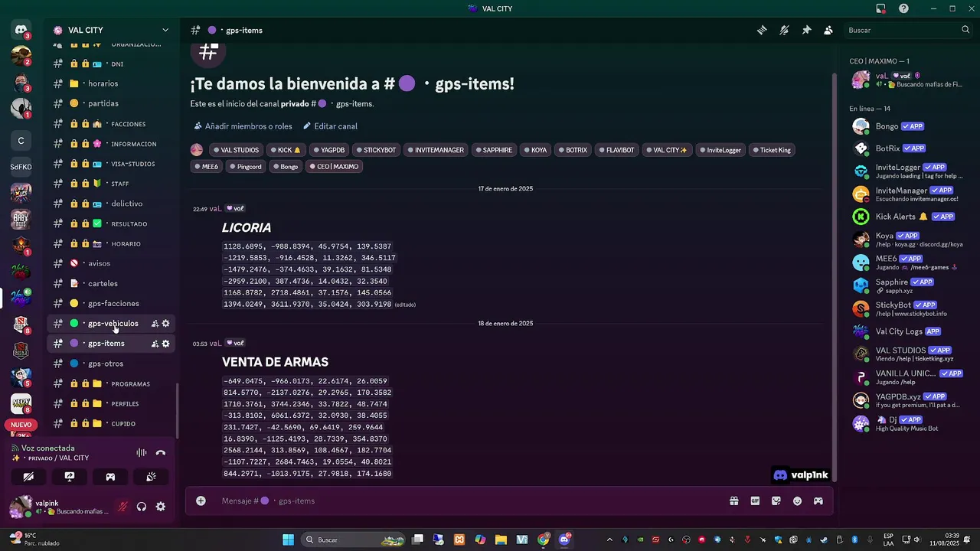
Task: Show hidden system tray icons chevron
Action: 609,540
